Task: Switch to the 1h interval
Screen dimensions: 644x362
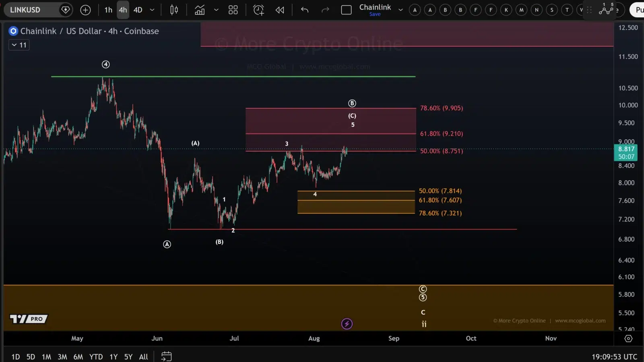Action: [x=108, y=10]
